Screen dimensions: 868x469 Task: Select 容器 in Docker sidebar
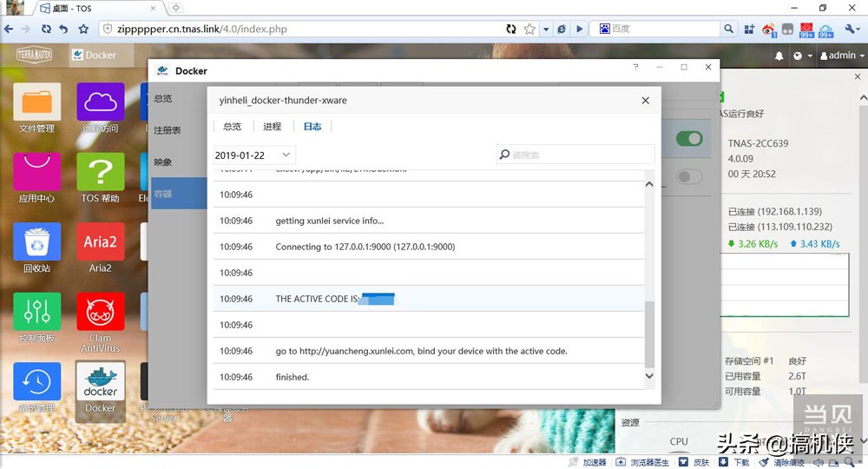[178, 194]
